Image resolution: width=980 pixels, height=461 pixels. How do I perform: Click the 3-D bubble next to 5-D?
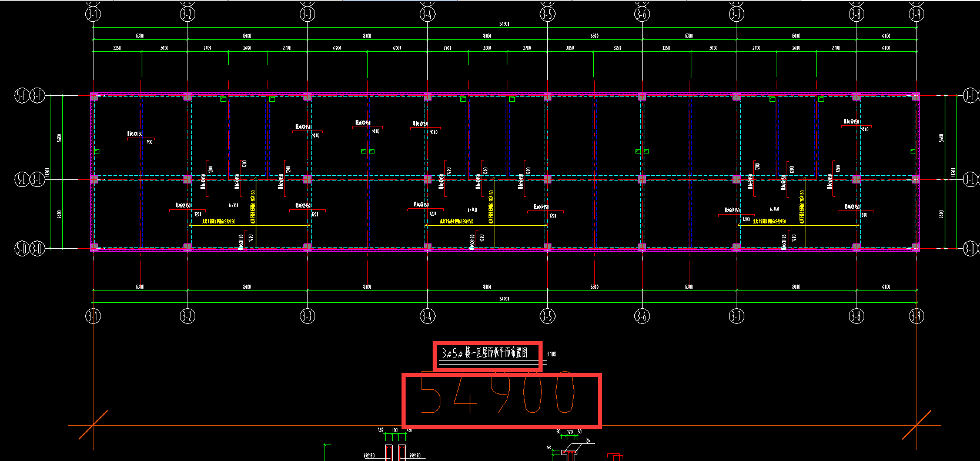point(38,248)
